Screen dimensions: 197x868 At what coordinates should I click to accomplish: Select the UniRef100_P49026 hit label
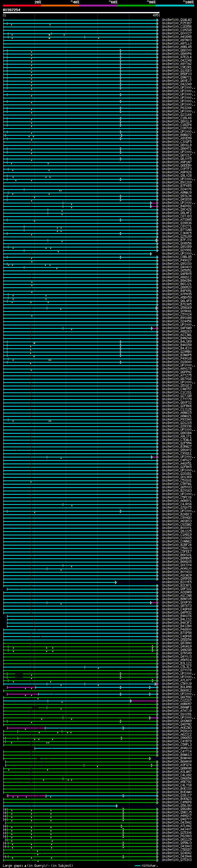pyautogui.click(x=177, y=358)
